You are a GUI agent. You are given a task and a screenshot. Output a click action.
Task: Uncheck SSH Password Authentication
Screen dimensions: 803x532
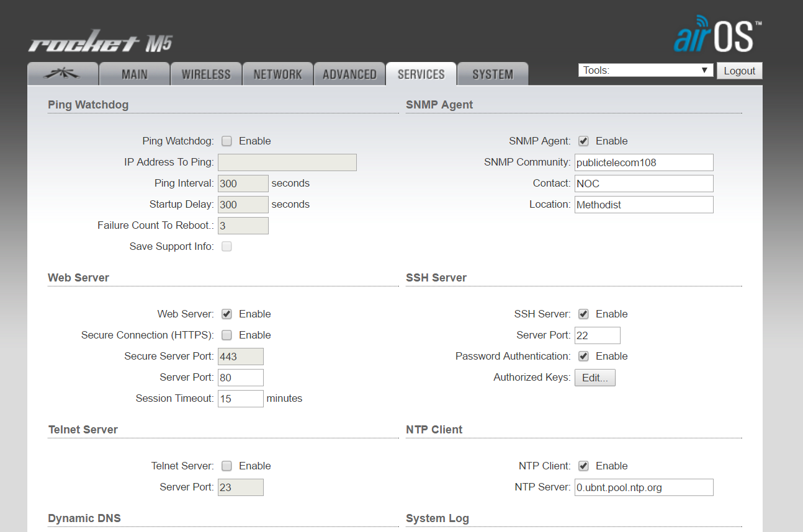[x=583, y=357]
